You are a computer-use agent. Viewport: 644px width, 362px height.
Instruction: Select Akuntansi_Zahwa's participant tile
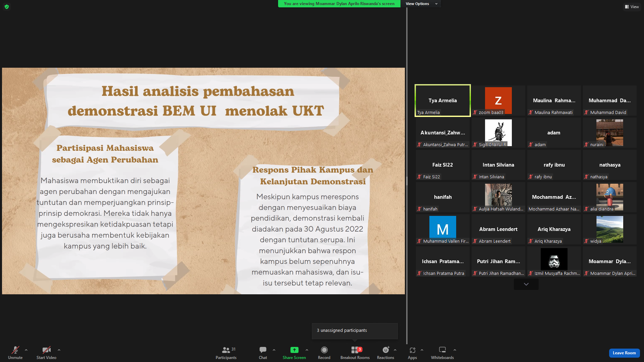coord(443,133)
